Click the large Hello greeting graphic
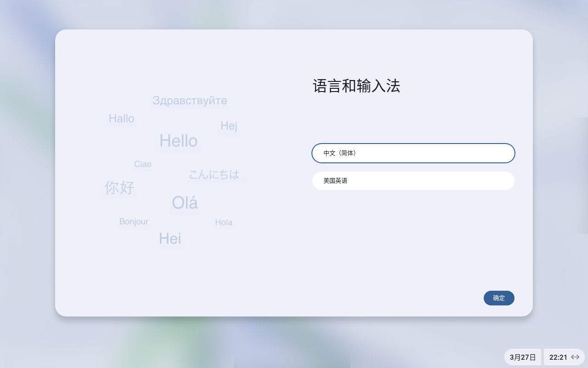 (178, 141)
